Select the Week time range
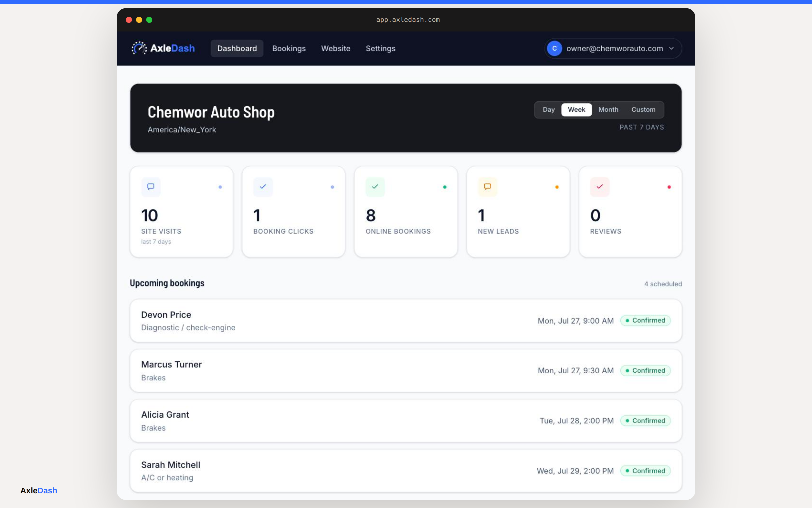The image size is (812, 508). 577,109
